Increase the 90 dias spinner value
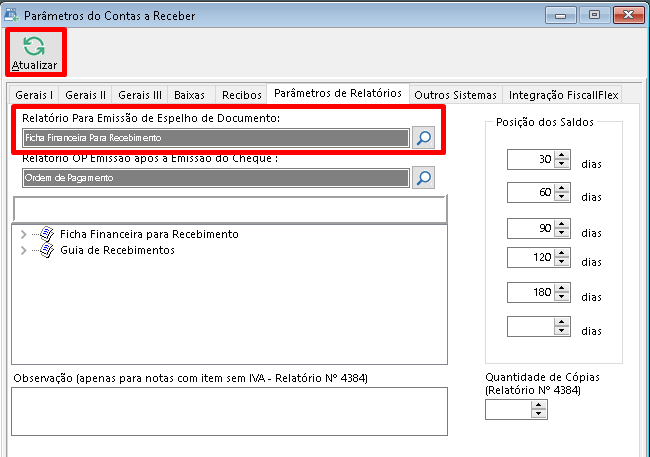 pos(562,224)
